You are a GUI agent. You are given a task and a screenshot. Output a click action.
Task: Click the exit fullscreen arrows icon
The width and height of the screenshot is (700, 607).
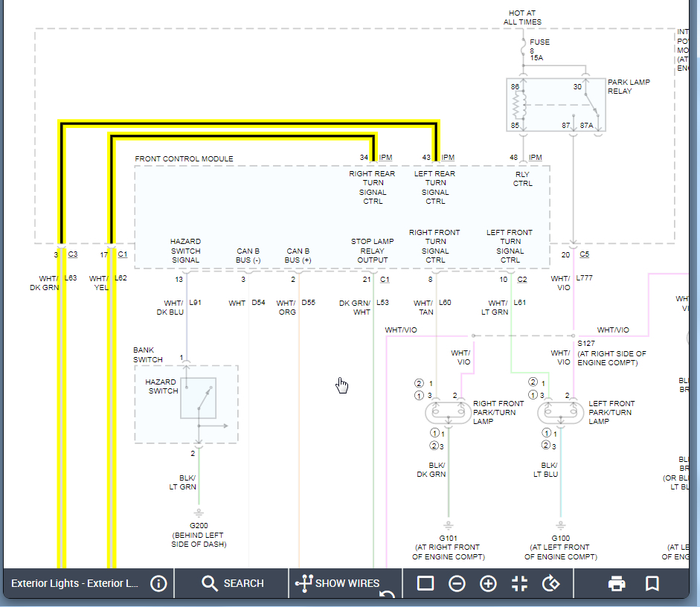coord(519,583)
